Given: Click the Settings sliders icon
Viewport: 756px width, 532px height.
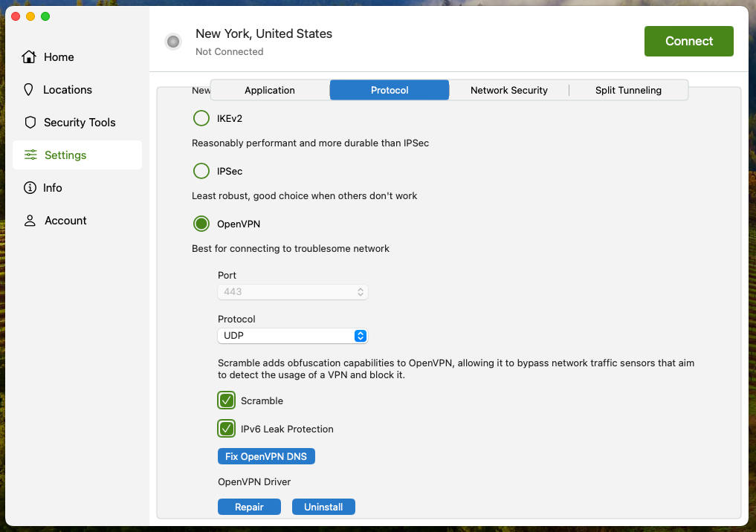Looking at the screenshot, I should pos(30,155).
